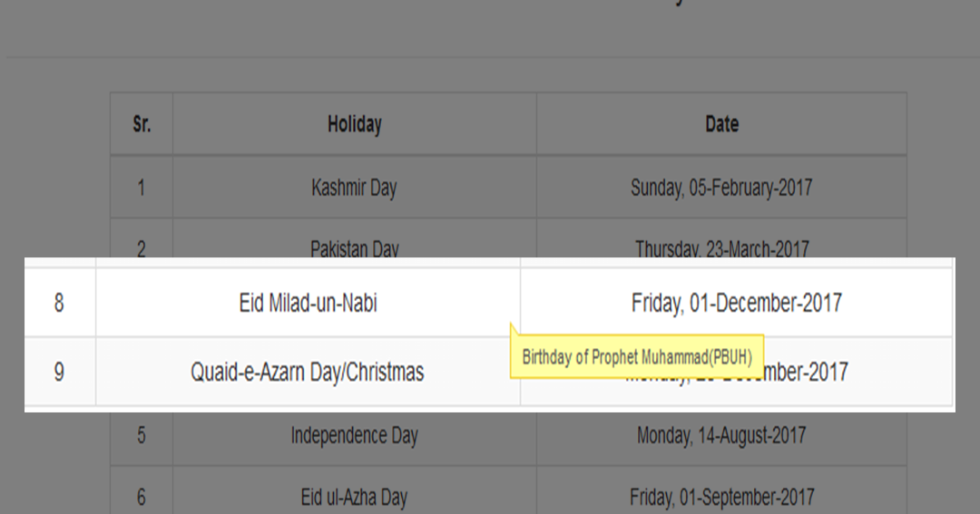Screen dimensions: 980x514
Task: Click serial number 5 cell
Action: pos(142,435)
